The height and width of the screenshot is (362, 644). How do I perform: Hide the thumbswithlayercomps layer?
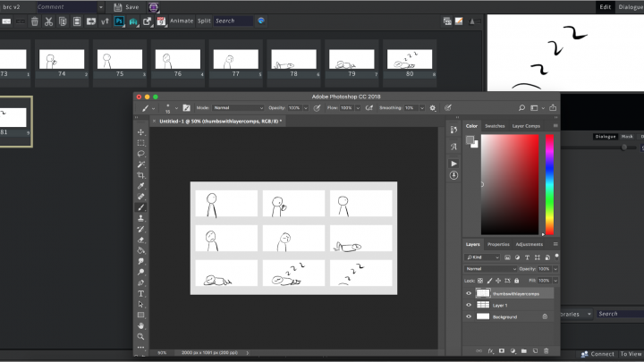pyautogui.click(x=470, y=293)
